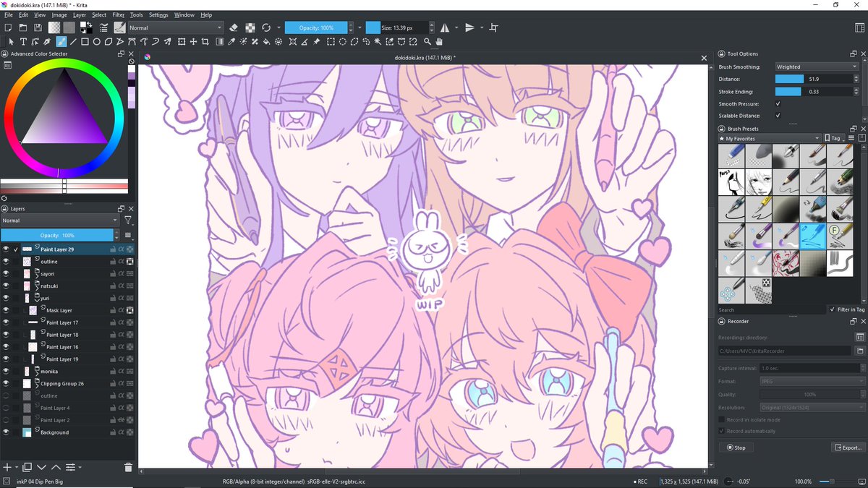This screenshot has width=868, height=488.
Task: Select the Freehand Brush tool
Action: 61,41
